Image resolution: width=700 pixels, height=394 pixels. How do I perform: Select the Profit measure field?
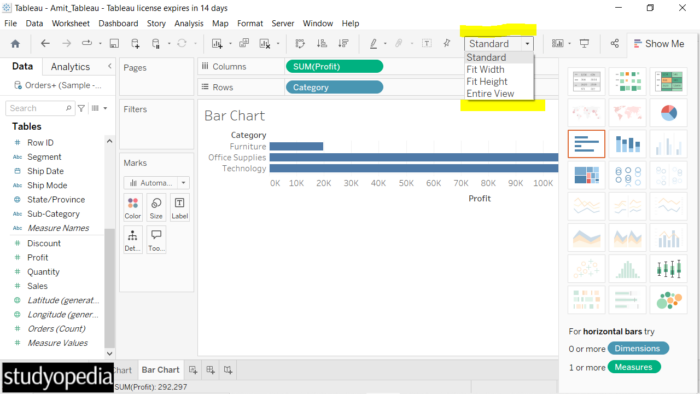pyautogui.click(x=38, y=257)
